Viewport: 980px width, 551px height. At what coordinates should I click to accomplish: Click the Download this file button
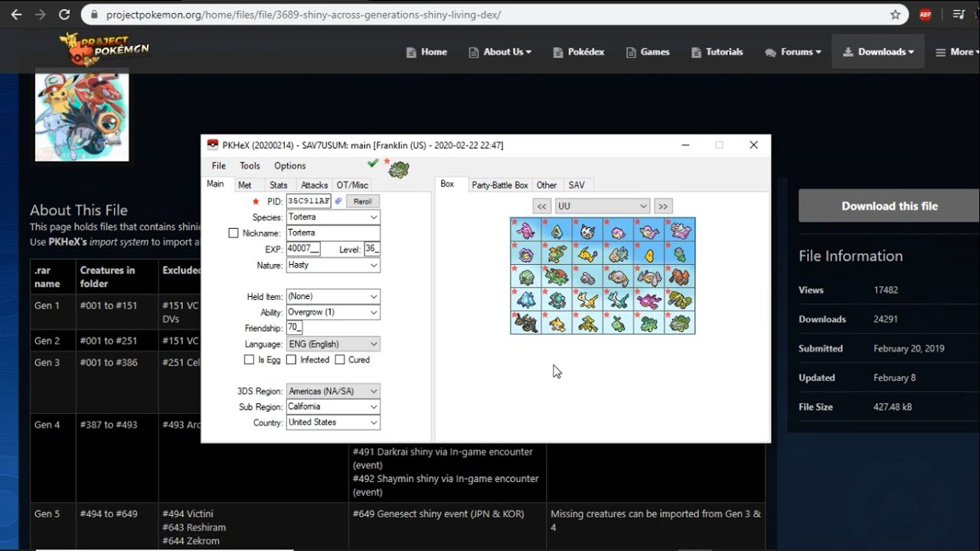(889, 206)
